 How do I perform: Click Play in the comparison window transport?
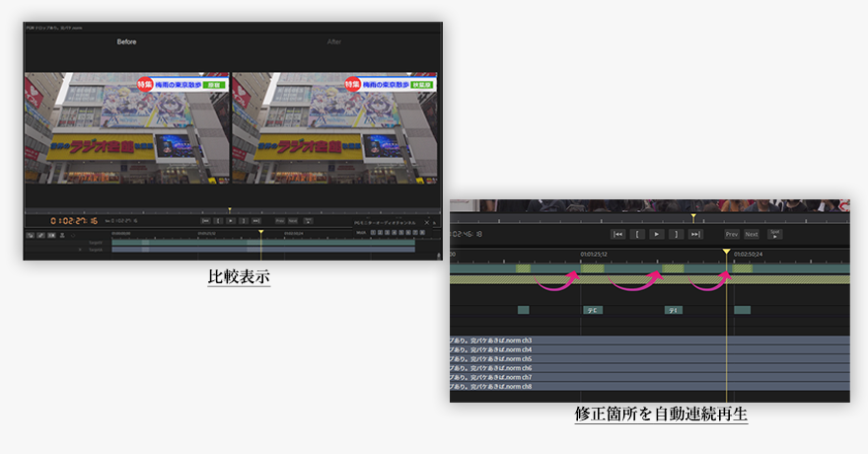(231, 220)
